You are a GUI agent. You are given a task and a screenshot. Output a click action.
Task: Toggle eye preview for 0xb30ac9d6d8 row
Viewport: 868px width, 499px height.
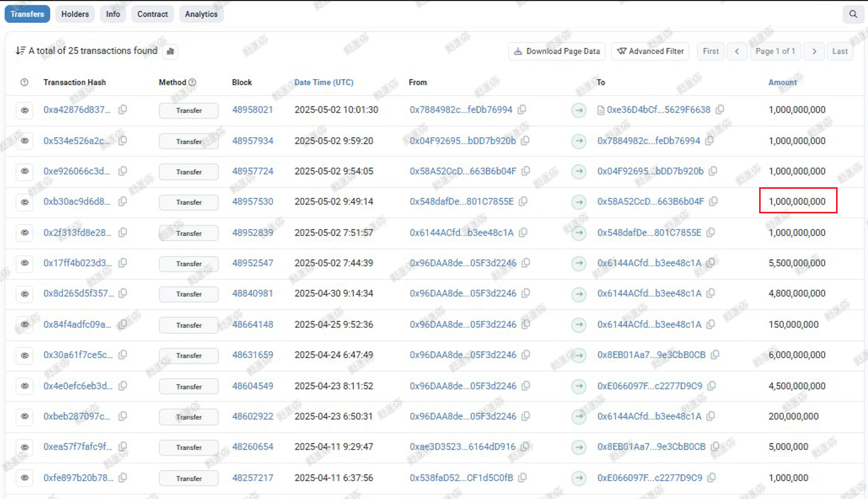tap(25, 202)
